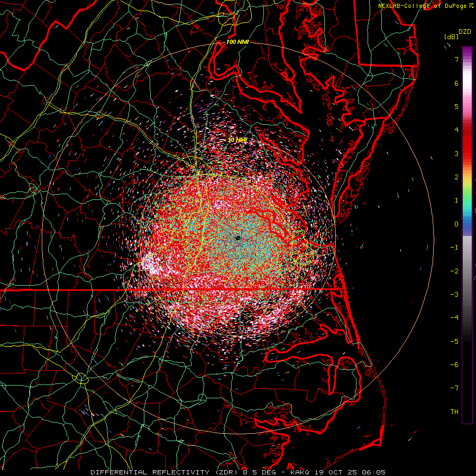Screen dimensions: 476x476
Task: Click the -4 value on the scale
Action: point(454,318)
